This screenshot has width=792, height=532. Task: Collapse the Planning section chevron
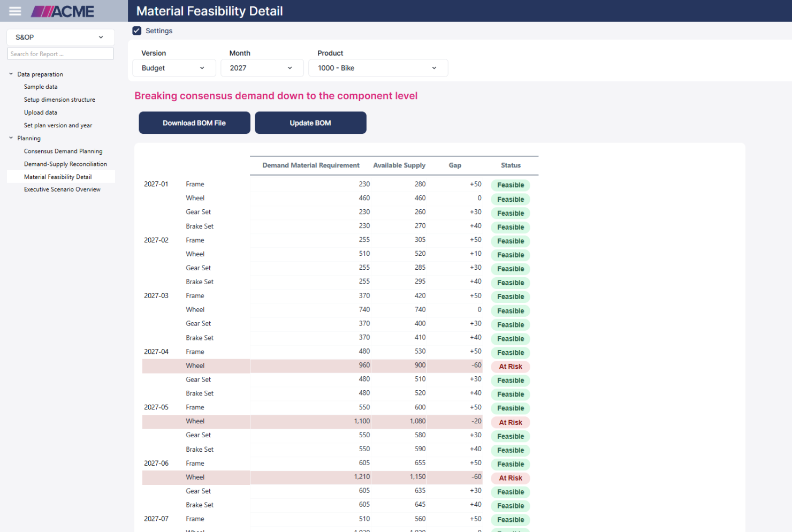tap(11, 138)
